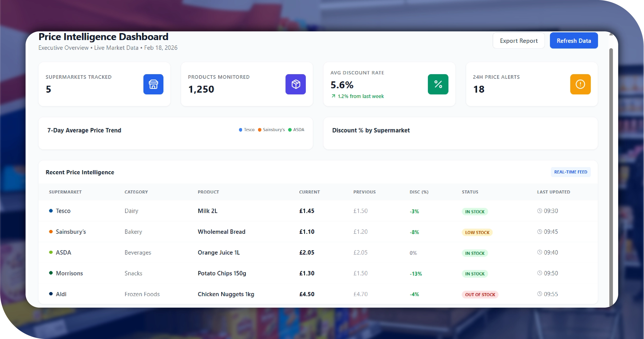
Task: Click the orange dot next to Sainsbury's row
Action: (x=51, y=231)
